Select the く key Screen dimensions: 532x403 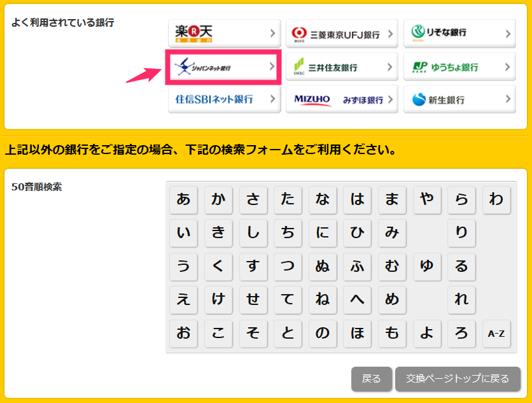click(x=218, y=267)
